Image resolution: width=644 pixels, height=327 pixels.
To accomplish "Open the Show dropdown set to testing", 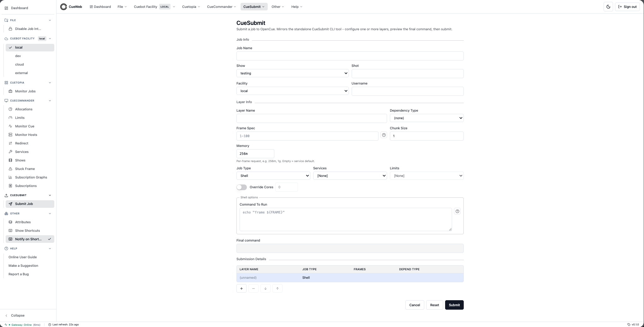I will [x=292, y=73].
